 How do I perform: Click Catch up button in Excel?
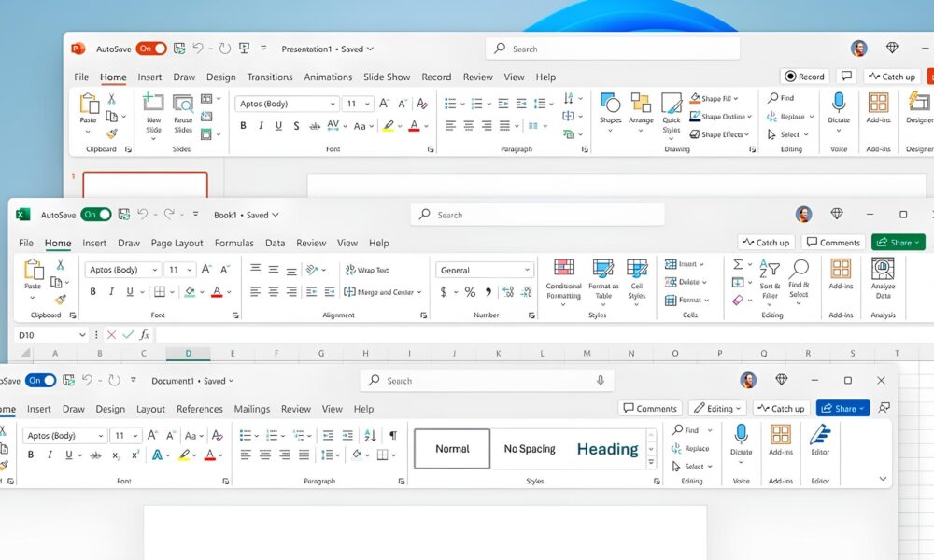pyautogui.click(x=766, y=243)
